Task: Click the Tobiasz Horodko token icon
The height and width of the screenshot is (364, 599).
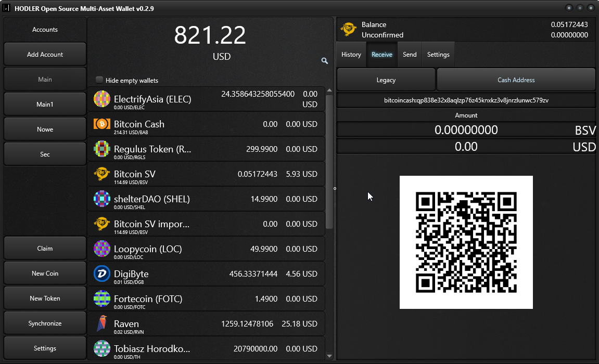Action: [102, 349]
